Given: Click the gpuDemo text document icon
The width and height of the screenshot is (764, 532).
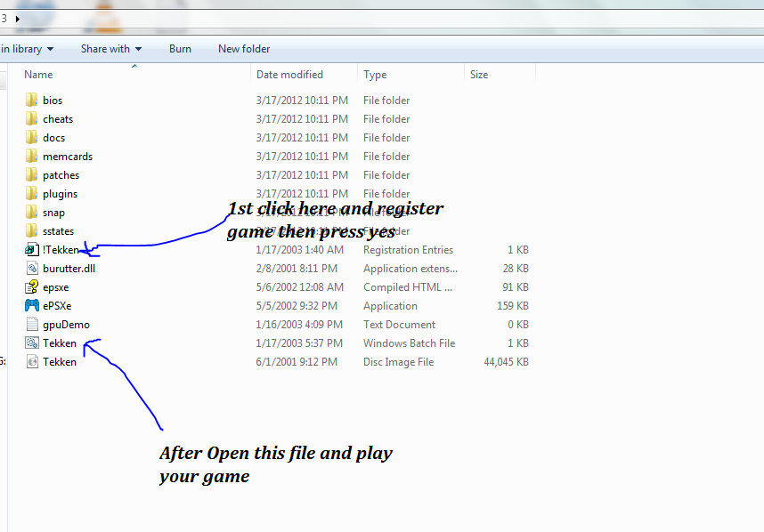Looking at the screenshot, I should 32,324.
